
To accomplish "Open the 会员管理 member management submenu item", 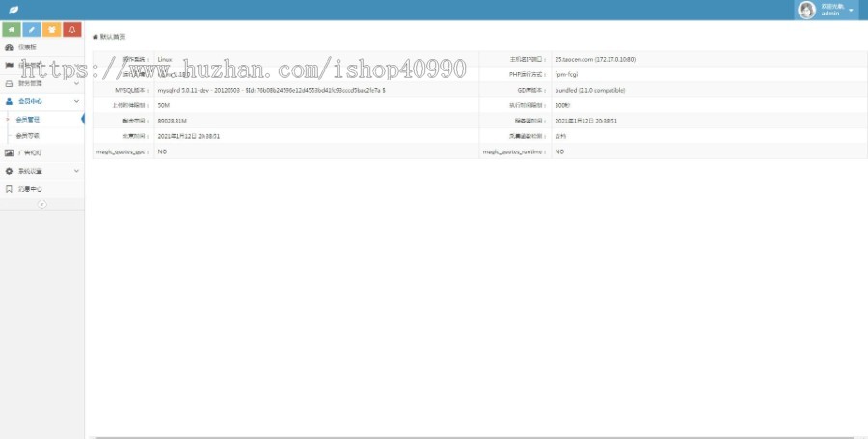I will [28, 119].
